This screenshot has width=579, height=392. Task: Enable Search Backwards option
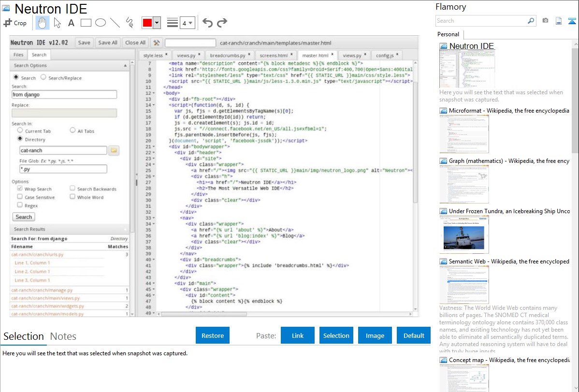(x=72, y=189)
